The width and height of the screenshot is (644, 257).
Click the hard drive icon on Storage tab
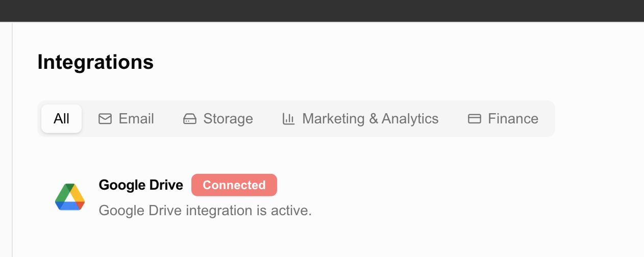tap(190, 119)
